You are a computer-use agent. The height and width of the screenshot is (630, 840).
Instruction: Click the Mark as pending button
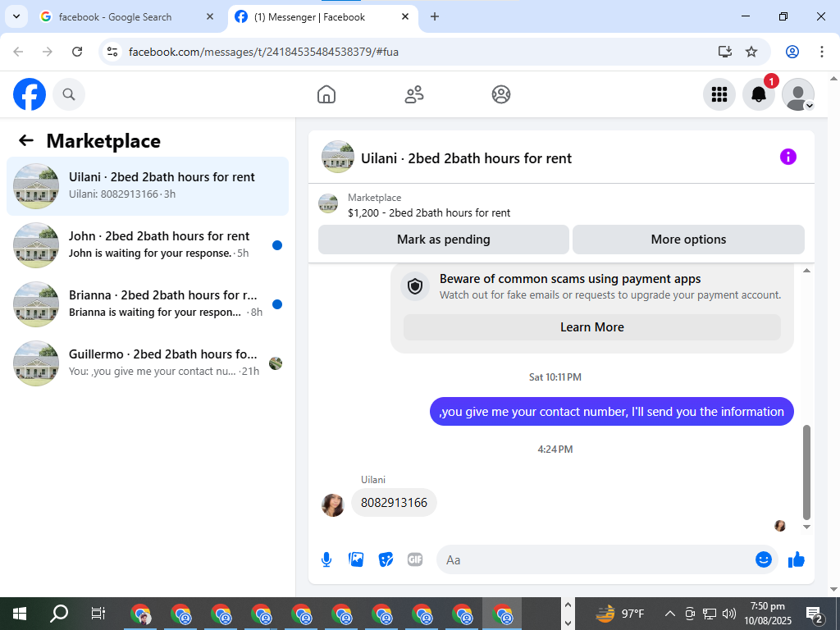[444, 240]
